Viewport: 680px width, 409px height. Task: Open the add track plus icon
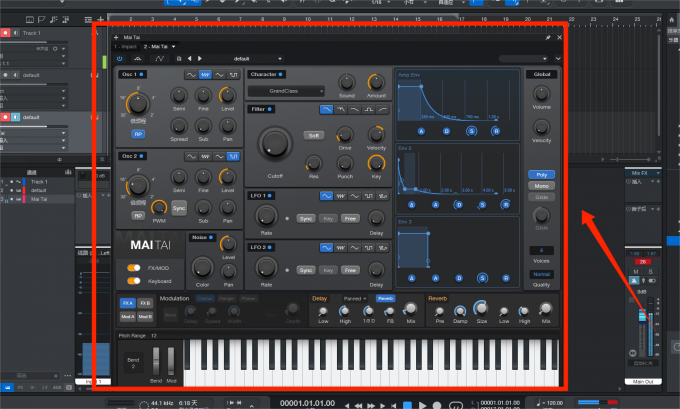pos(101,19)
